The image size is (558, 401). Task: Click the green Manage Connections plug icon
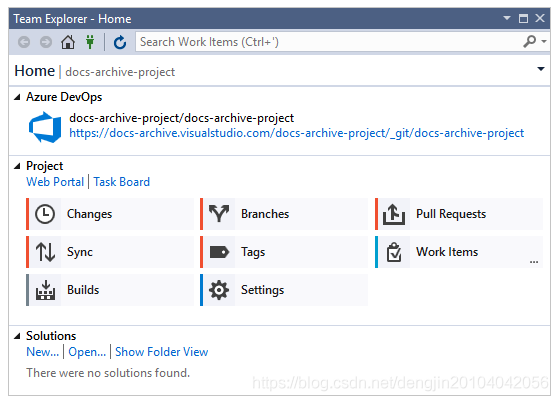click(90, 42)
